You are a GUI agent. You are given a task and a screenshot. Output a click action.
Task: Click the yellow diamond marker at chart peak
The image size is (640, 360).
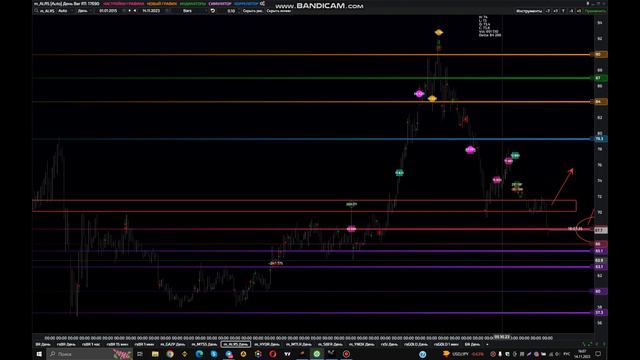pos(439,32)
